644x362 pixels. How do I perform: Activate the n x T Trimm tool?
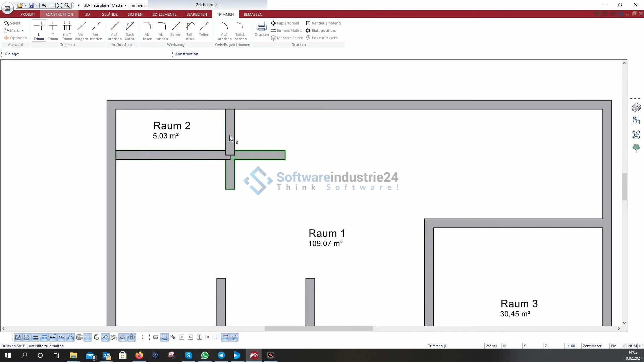tap(67, 31)
